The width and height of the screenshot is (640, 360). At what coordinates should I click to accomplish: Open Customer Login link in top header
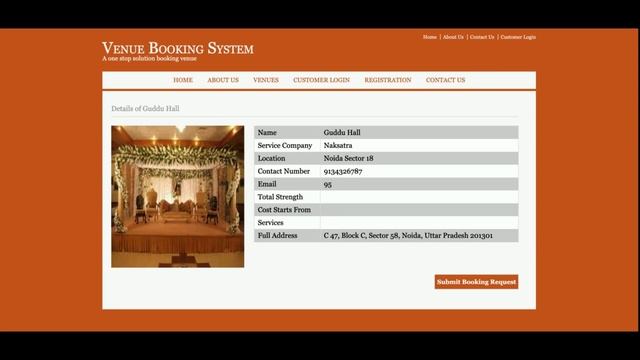point(518,37)
